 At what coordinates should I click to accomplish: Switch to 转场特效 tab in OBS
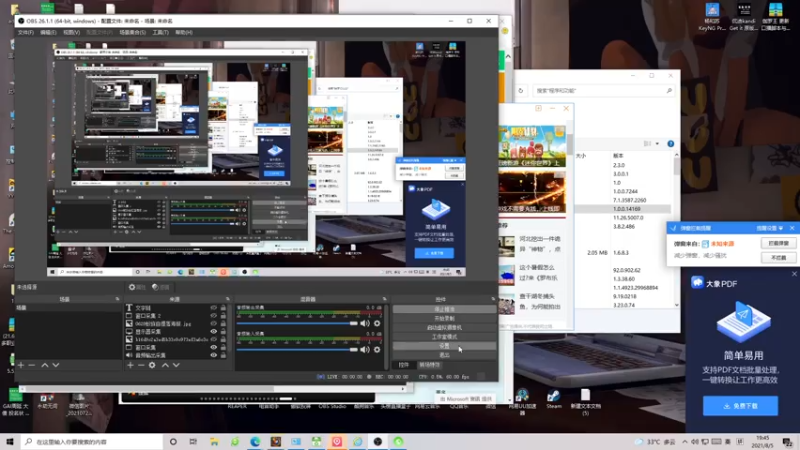[430, 365]
